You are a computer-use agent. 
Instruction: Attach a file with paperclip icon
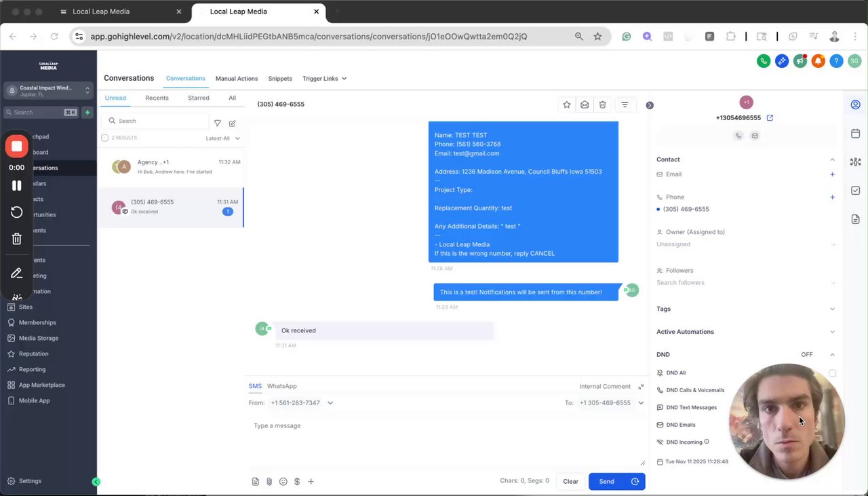pyautogui.click(x=269, y=482)
